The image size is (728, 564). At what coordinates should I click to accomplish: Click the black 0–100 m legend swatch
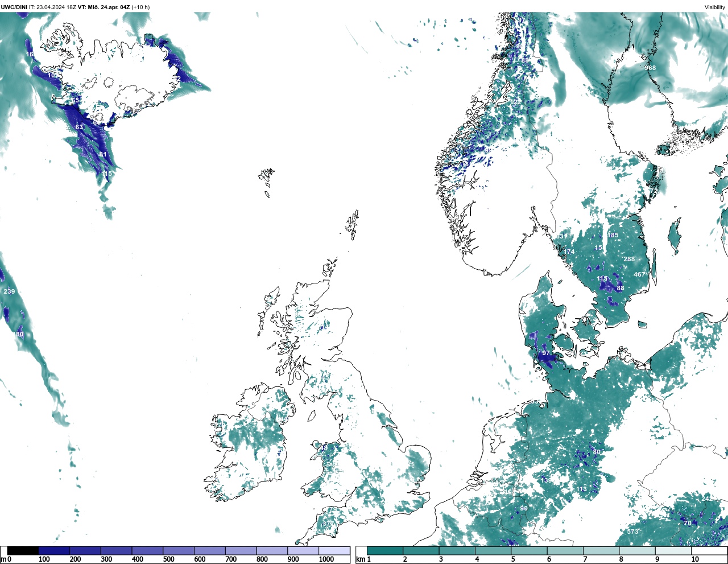23,551
